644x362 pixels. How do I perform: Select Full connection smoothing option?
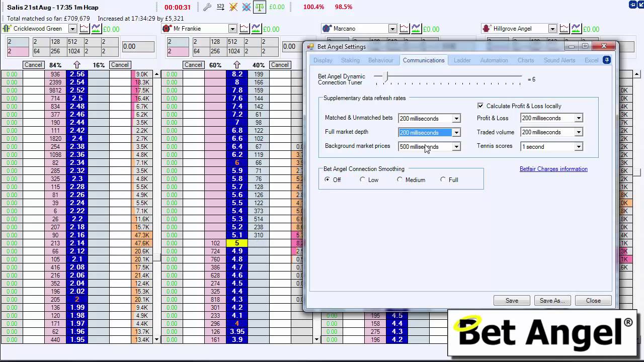click(x=443, y=179)
